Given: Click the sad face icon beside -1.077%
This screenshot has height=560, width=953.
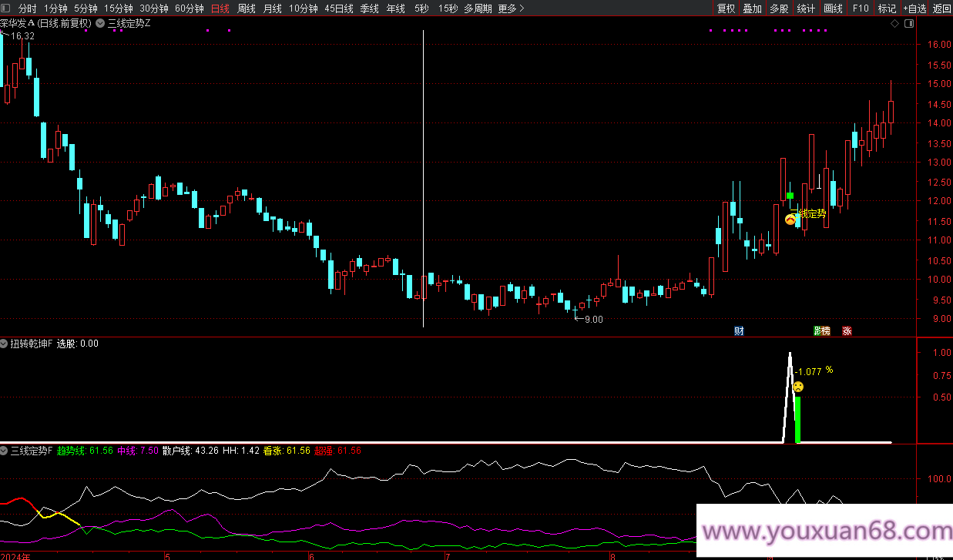Looking at the screenshot, I should [x=798, y=387].
